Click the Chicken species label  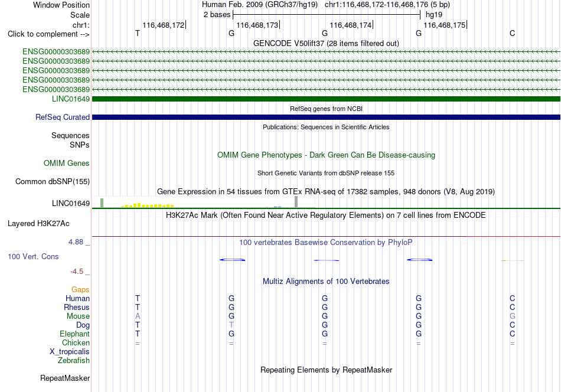click(76, 342)
